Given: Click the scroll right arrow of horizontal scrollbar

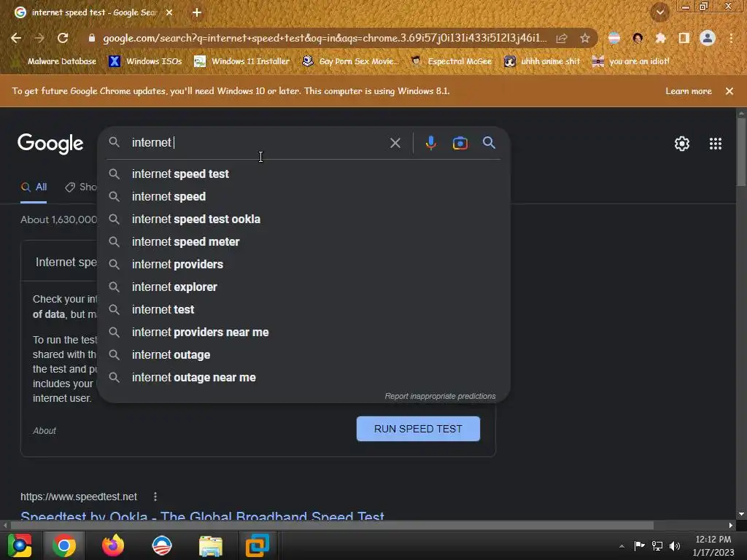Looking at the screenshot, I should [x=731, y=525].
